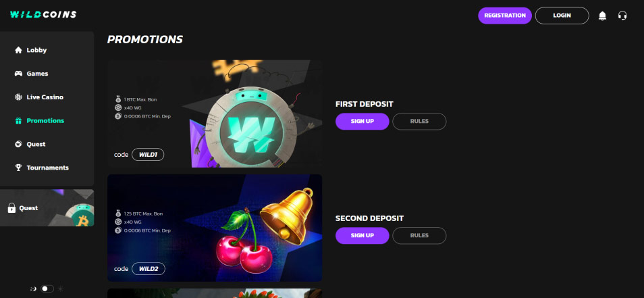
Task: Click the Login button
Action: 562,16
